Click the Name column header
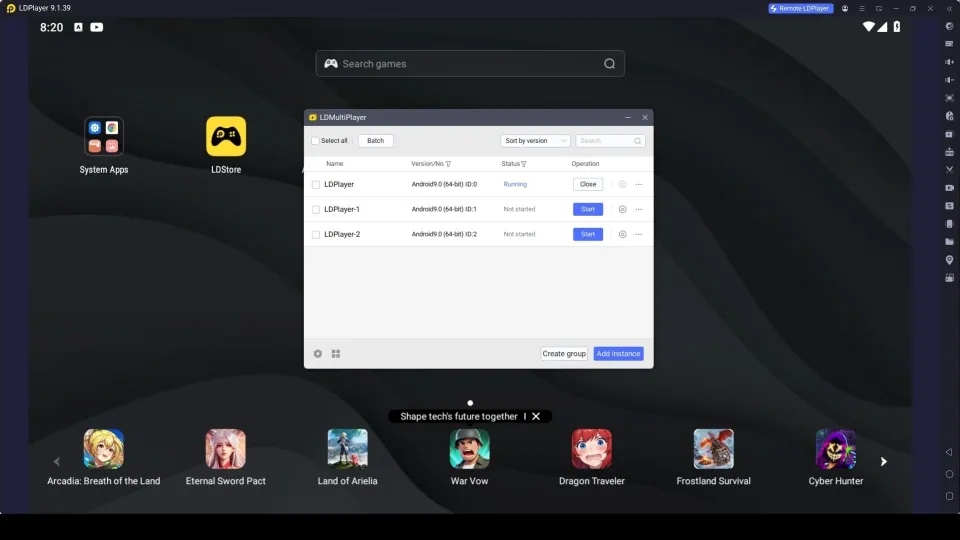 [x=335, y=164]
